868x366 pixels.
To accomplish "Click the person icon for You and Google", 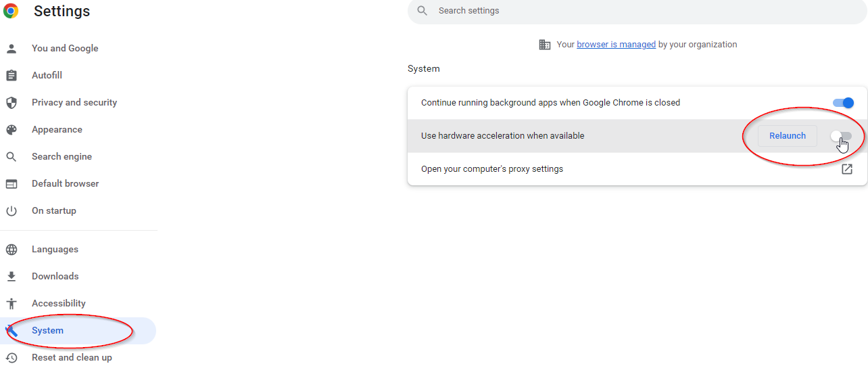I will (x=11, y=49).
